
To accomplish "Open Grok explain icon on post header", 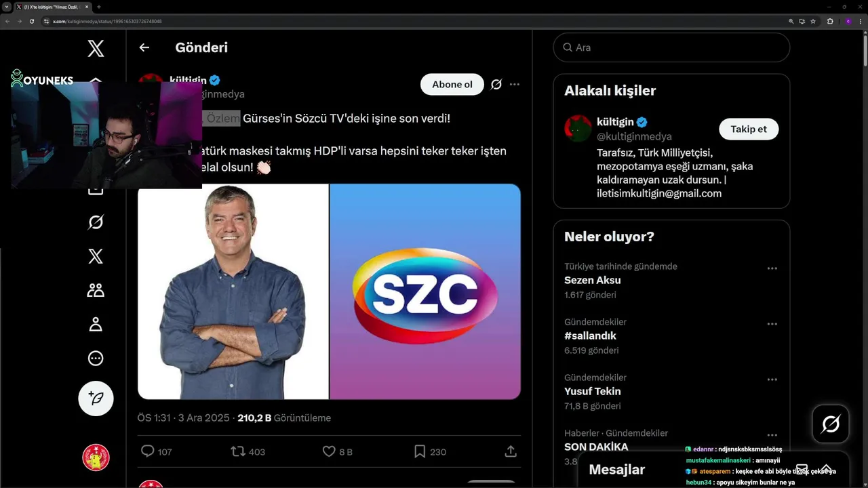I will pyautogui.click(x=496, y=84).
